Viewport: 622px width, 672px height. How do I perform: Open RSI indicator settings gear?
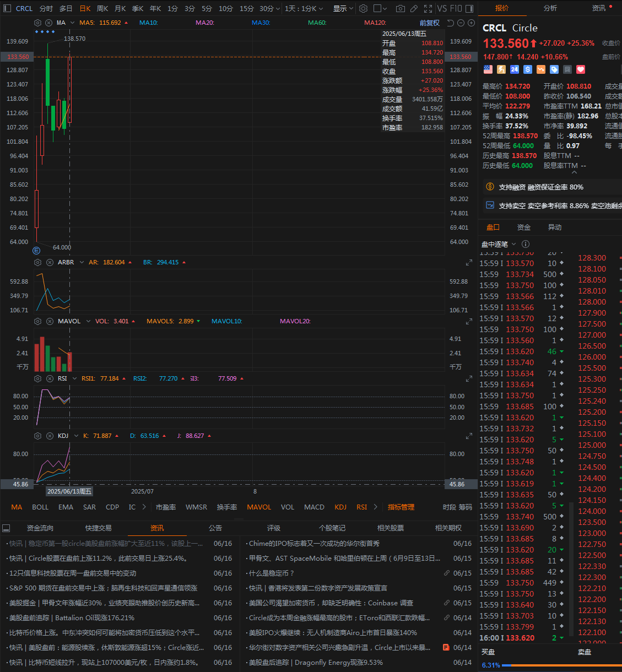(x=37, y=378)
